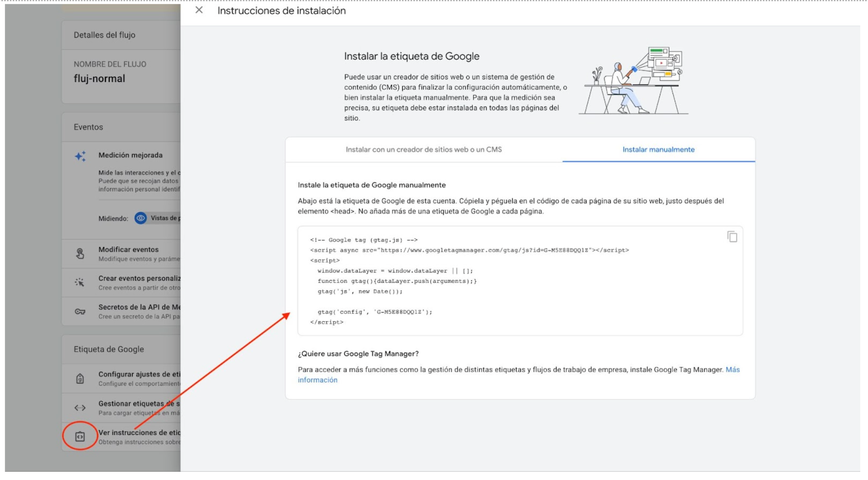Click the Medición mejorada sparkle icon
This screenshot has height=480, width=868.
pos(80,156)
